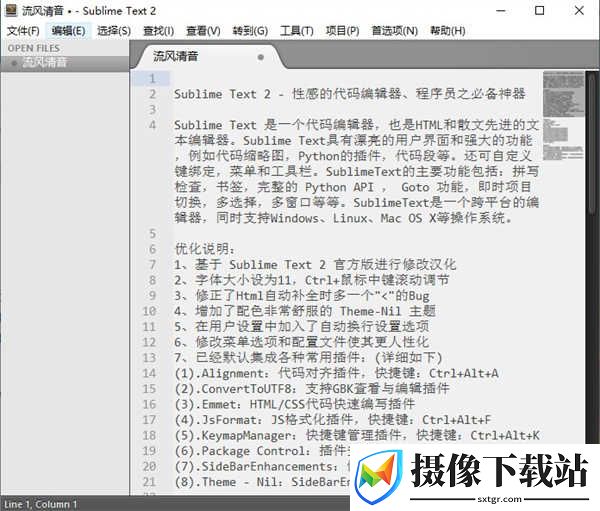
Task: Open the 首选项(N) menu
Action: coord(395,31)
